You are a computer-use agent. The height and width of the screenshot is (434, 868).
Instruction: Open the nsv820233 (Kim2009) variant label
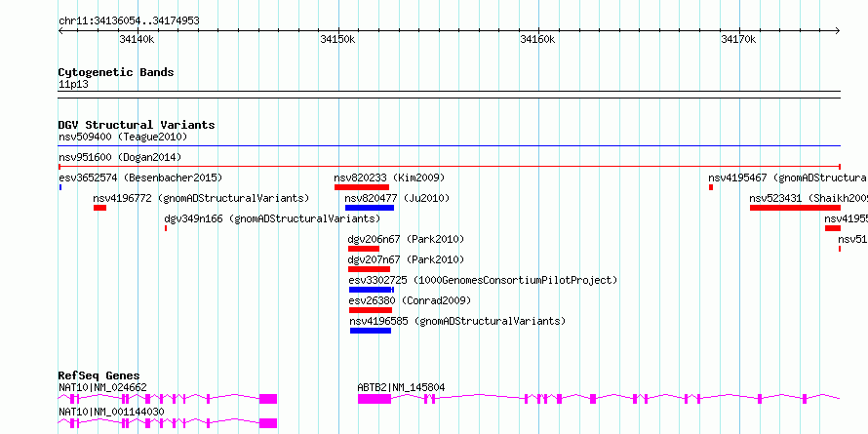389,178
